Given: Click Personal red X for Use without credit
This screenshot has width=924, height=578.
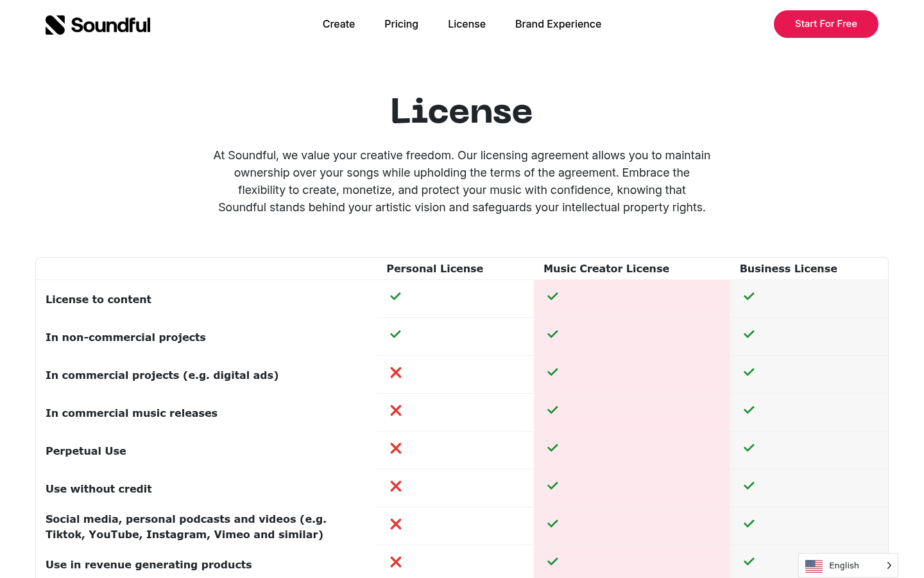Looking at the screenshot, I should (x=396, y=486).
